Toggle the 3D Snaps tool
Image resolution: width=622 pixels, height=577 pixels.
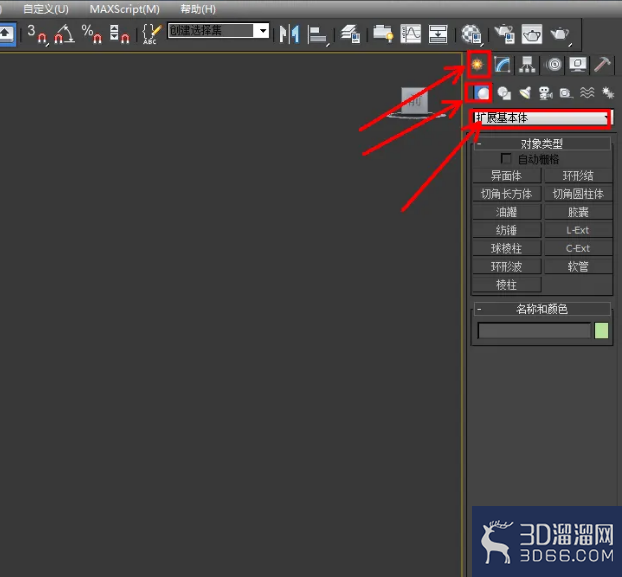tap(37, 34)
